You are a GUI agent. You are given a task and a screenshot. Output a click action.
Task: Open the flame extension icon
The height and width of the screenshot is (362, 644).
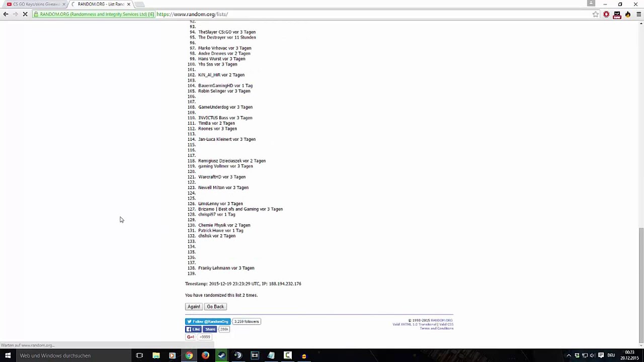(x=627, y=14)
